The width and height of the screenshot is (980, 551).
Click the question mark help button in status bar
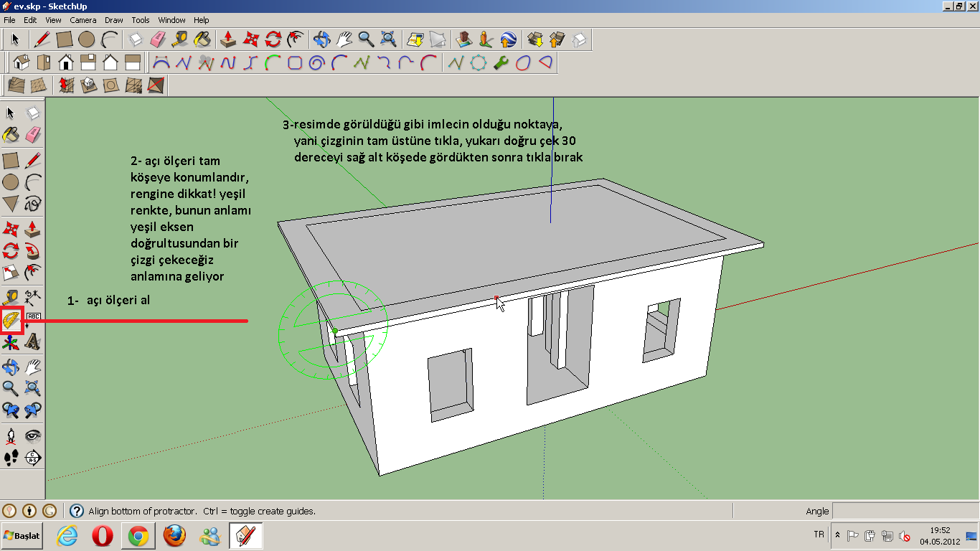pyautogui.click(x=76, y=511)
